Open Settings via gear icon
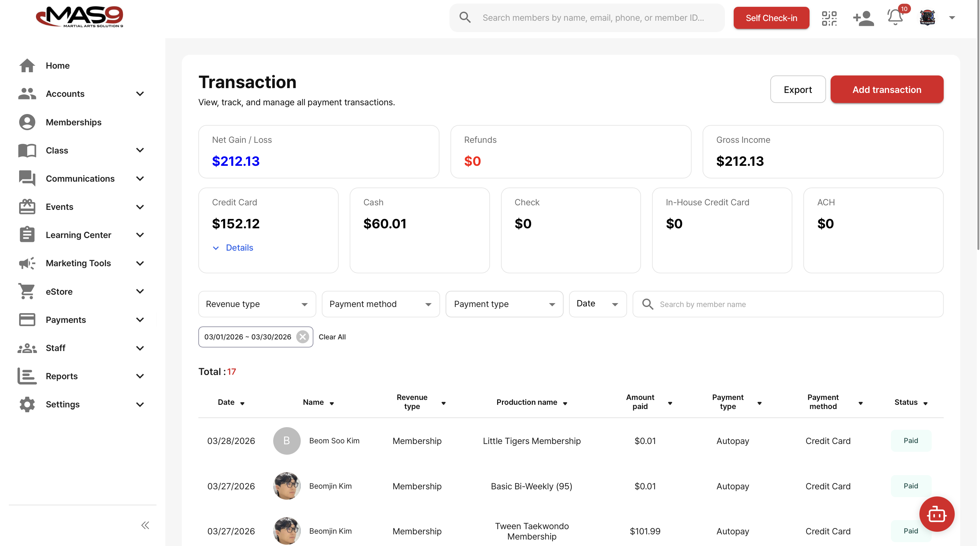 click(27, 404)
